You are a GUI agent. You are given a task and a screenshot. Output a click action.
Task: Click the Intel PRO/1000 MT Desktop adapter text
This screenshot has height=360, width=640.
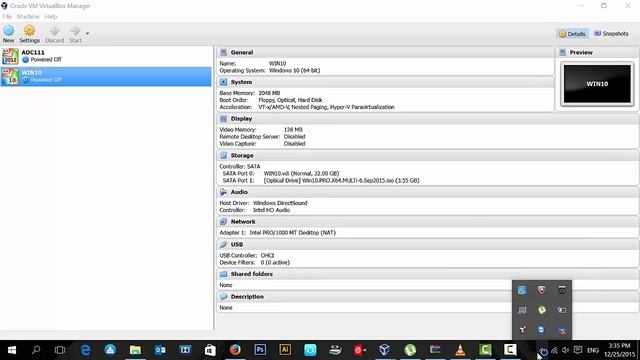pyautogui.click(x=293, y=233)
